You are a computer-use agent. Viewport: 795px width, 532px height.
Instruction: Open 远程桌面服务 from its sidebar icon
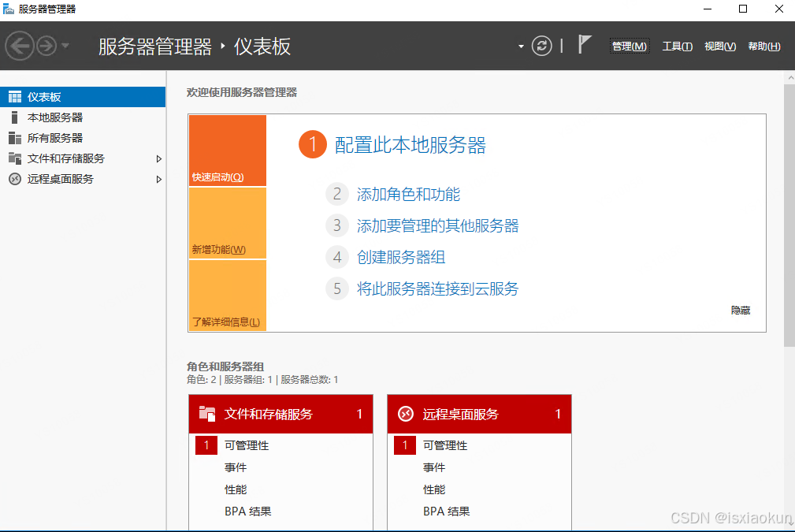pos(13,178)
